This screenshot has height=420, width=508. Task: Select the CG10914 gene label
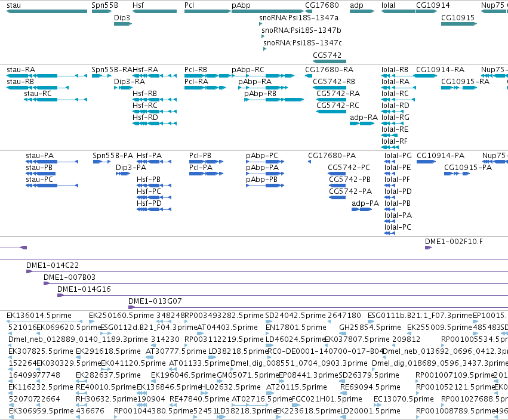click(433, 5)
